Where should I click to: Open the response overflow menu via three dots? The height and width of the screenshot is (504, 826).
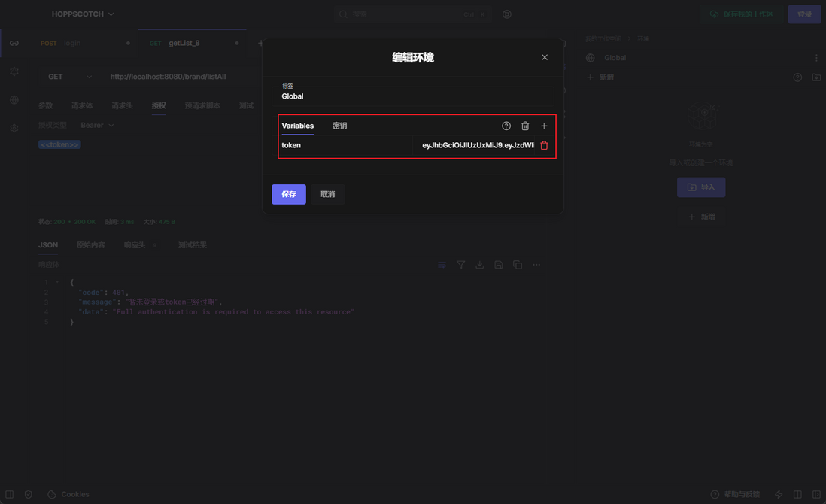(536, 265)
